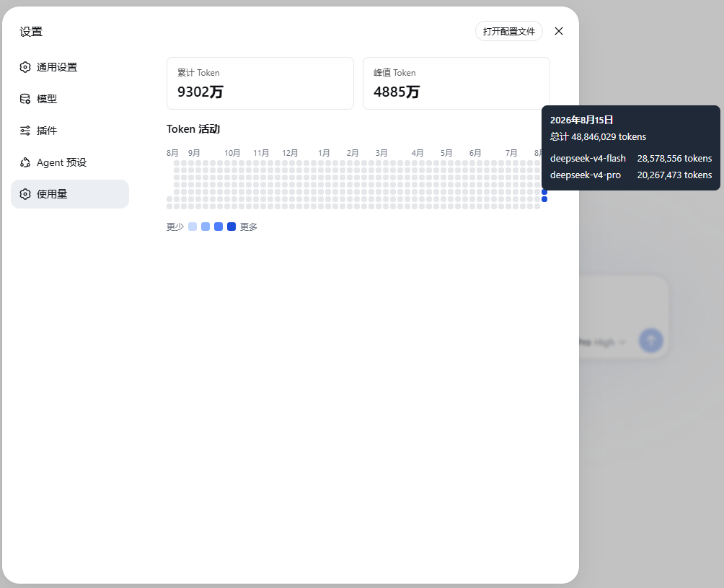Click the 12月 month label
The height and width of the screenshot is (588, 724).
point(290,153)
